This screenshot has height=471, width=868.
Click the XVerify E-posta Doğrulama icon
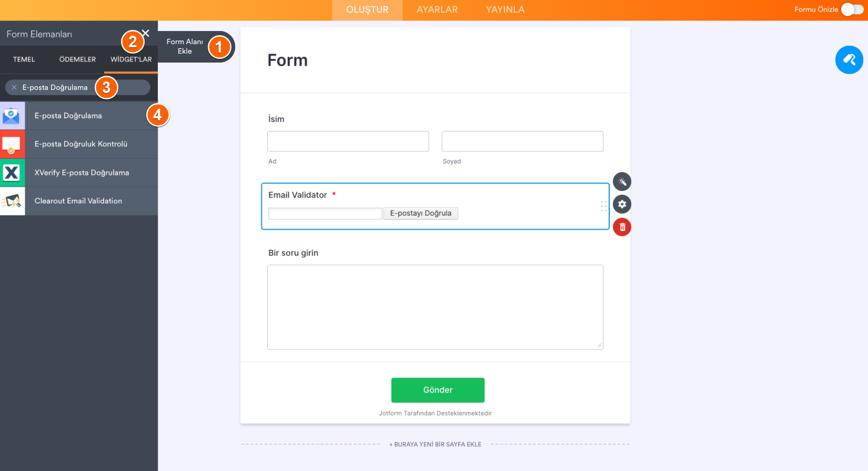pos(12,172)
